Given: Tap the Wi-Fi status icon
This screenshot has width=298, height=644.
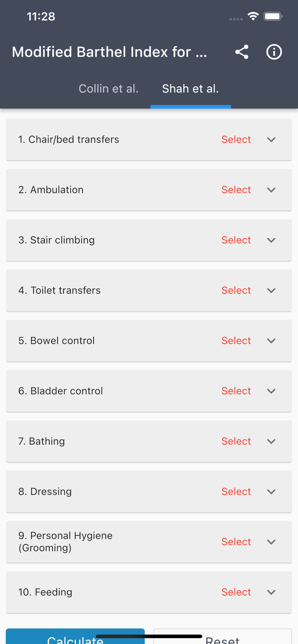Looking at the screenshot, I should pos(253,16).
